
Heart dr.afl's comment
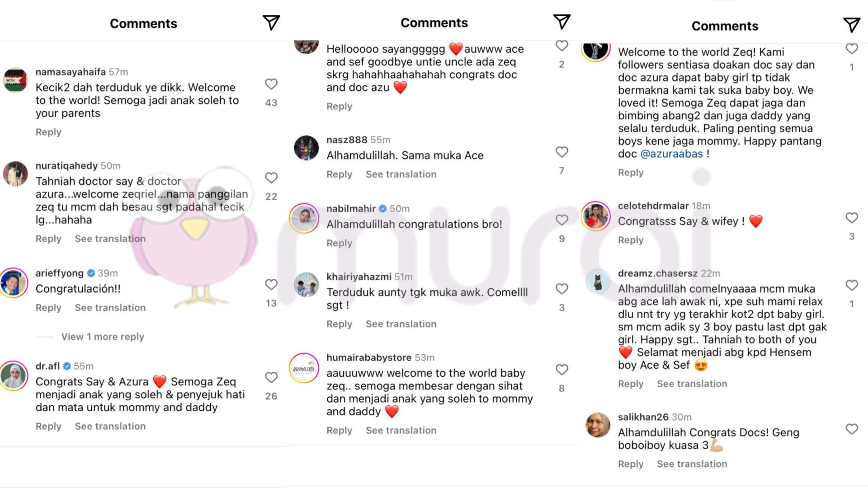click(x=271, y=377)
